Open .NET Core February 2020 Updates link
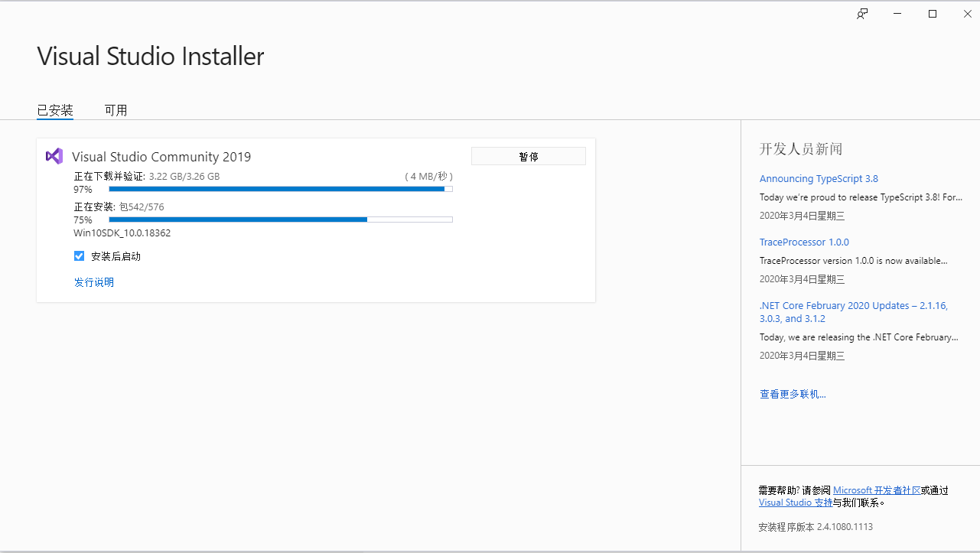This screenshot has height=553, width=980. click(x=854, y=312)
